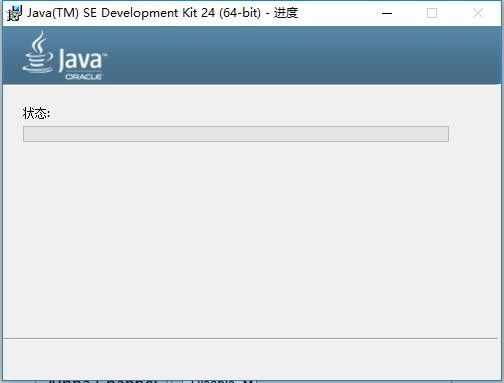Minimize the Java SE Development Kit installer window
This screenshot has width=504, height=383.
[x=387, y=13]
